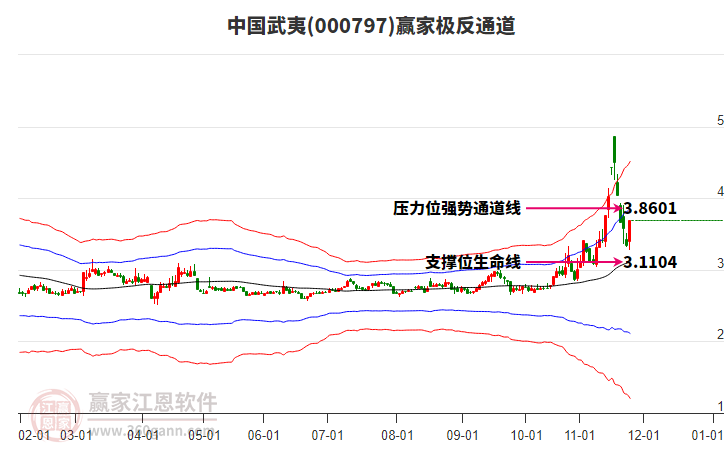Image resolution: width=726 pixels, height=450 pixels.
Task: Select the 支撑位生命线 label
Action: 473,262
